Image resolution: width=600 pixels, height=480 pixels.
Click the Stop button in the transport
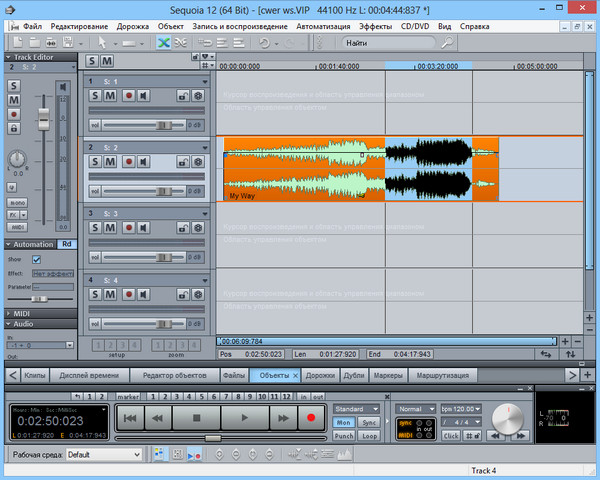pyautogui.click(x=197, y=417)
